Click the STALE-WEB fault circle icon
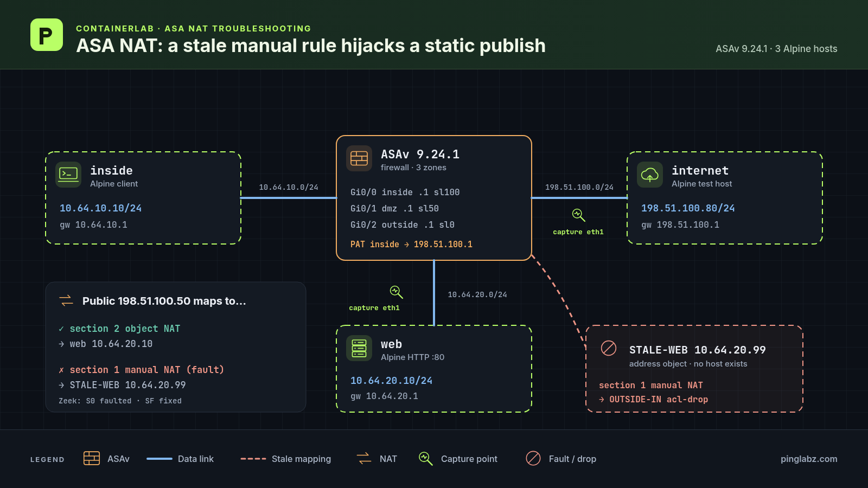The height and width of the screenshot is (488, 868). pos(609,348)
